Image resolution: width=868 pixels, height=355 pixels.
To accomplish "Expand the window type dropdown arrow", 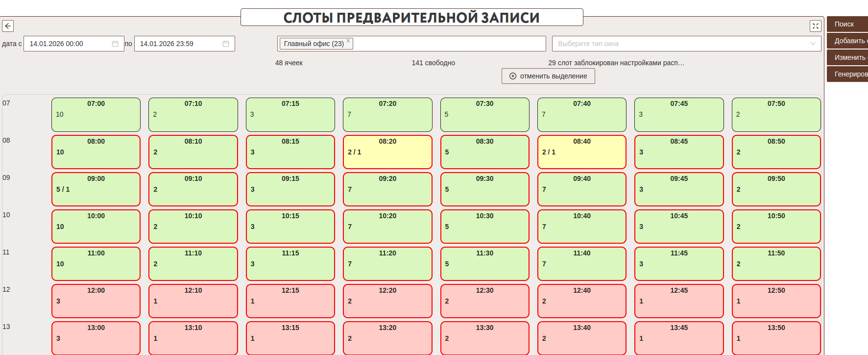I will pos(813,44).
